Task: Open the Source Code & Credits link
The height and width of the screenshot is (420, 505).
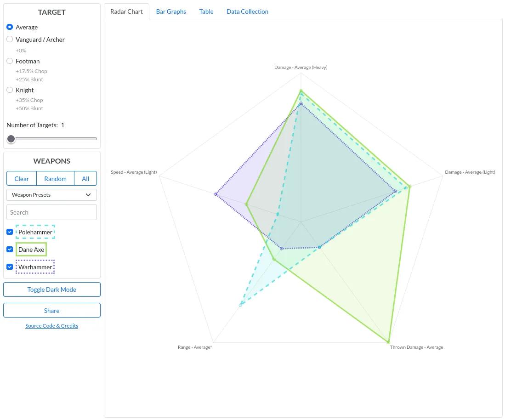Action: pos(51,326)
